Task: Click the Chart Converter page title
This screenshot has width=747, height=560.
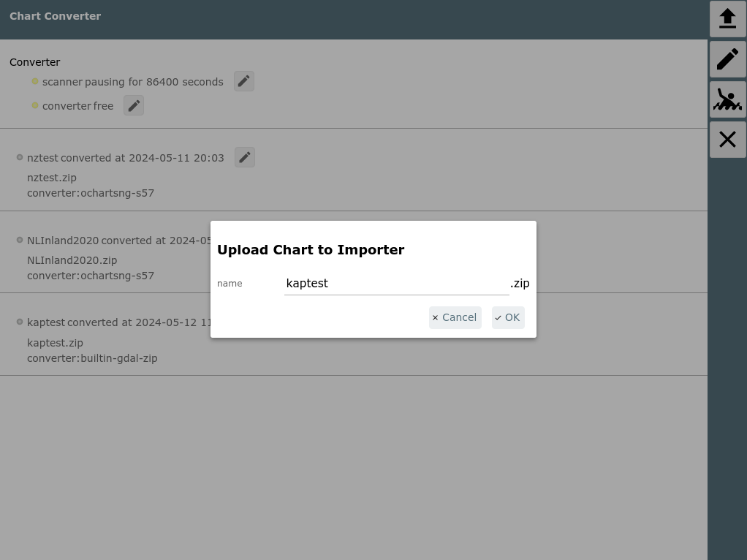Action: tap(56, 16)
